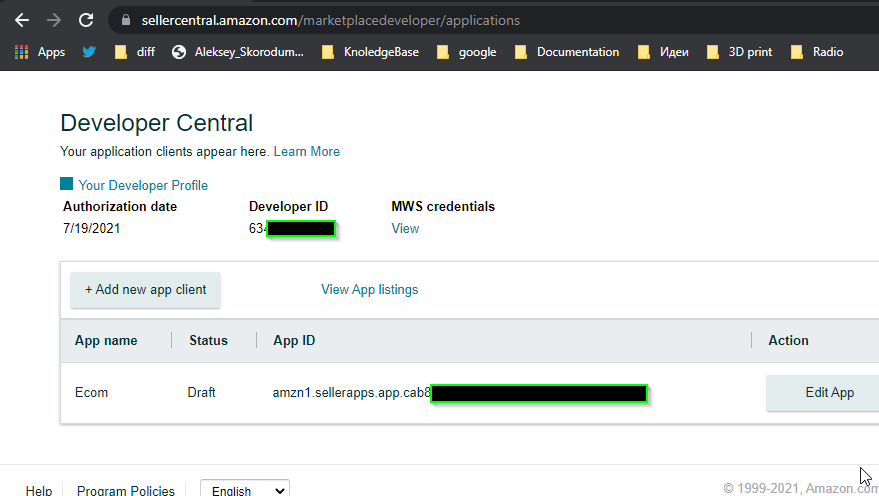879x496 pixels.
Task: Reload the Seller Central page
Action: (86, 20)
